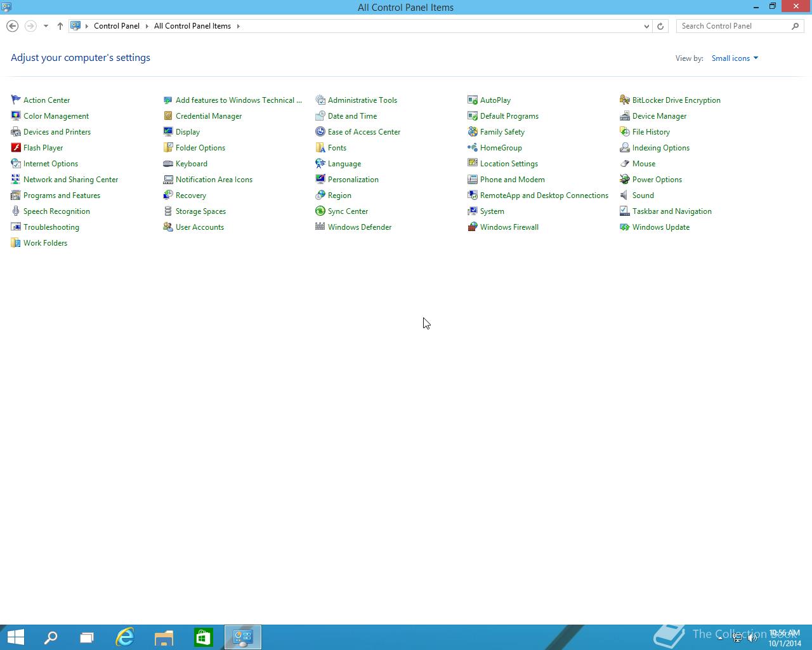Click RemoteApp and Desktop Connections link
812x650 pixels.
coord(544,196)
